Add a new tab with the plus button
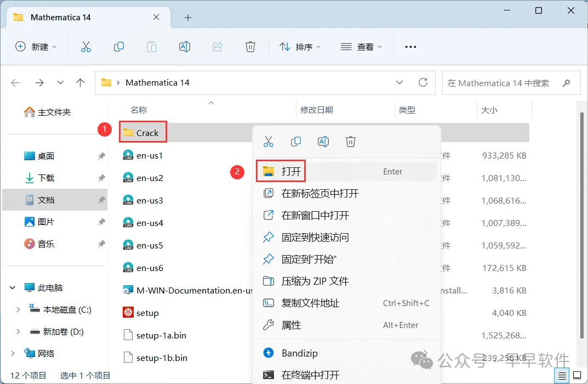Viewport: 588px width, 384px height. (188, 18)
